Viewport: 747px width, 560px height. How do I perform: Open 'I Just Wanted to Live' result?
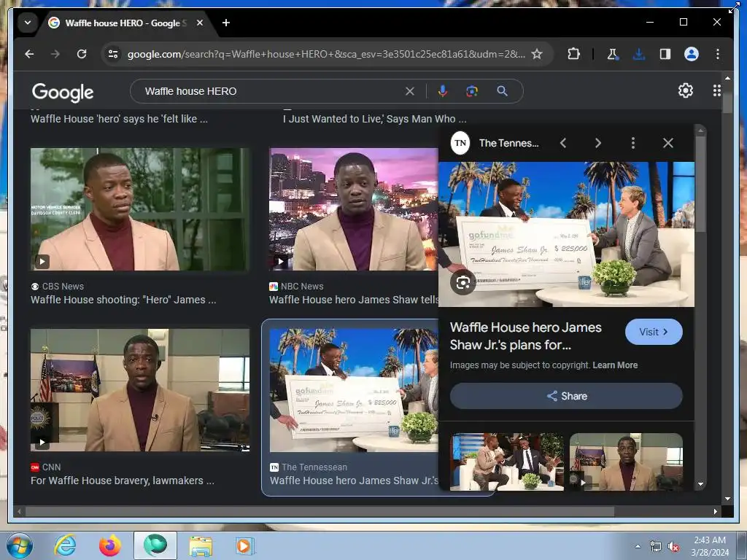[374, 119]
